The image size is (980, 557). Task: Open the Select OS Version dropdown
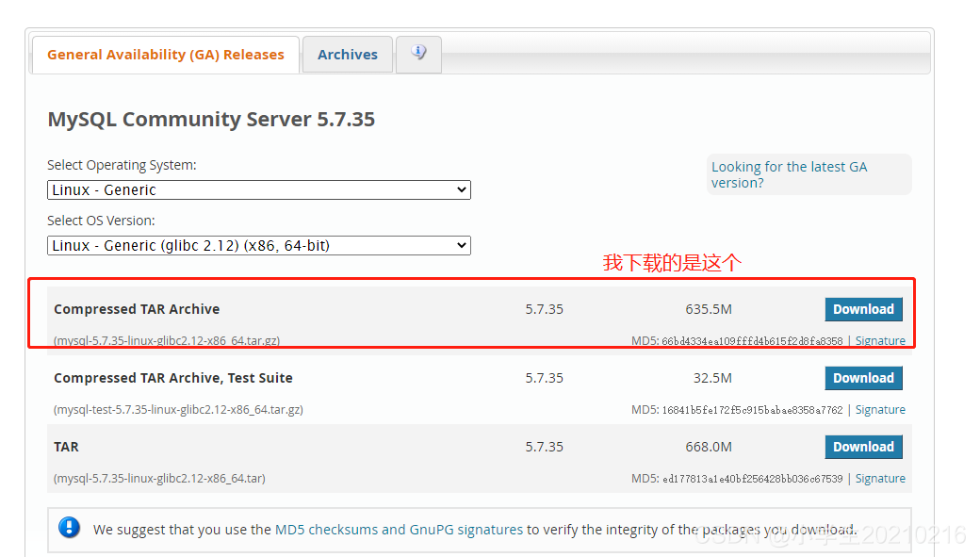click(259, 245)
